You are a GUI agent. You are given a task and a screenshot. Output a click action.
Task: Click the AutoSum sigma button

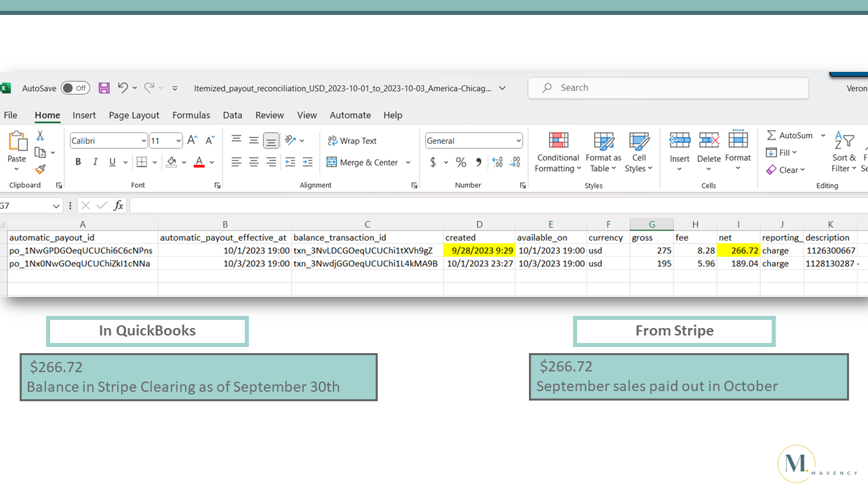click(x=789, y=136)
